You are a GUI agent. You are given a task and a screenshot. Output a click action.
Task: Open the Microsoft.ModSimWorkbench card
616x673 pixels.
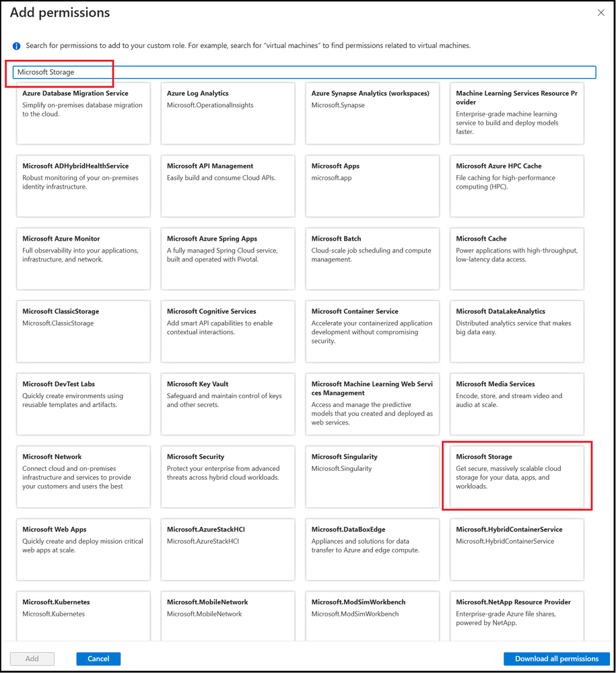pos(372,616)
